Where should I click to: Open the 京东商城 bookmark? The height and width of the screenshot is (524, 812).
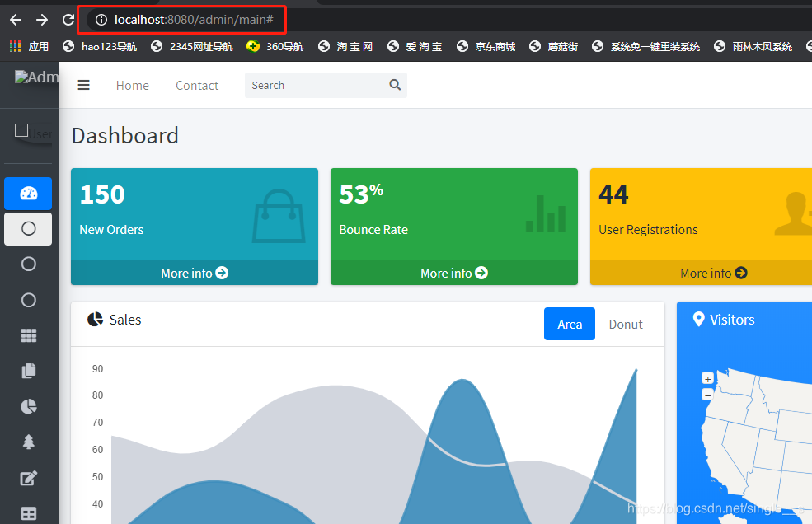point(486,47)
